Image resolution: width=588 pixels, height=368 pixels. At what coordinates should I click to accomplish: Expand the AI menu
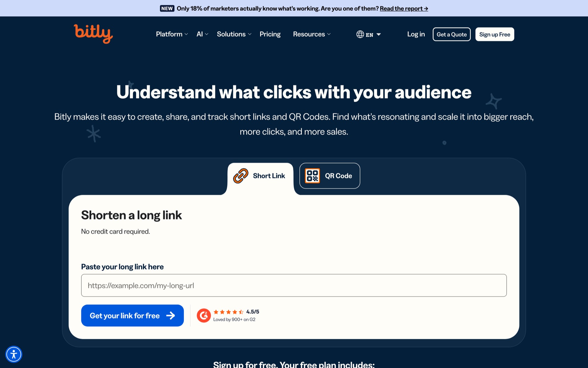(x=202, y=34)
